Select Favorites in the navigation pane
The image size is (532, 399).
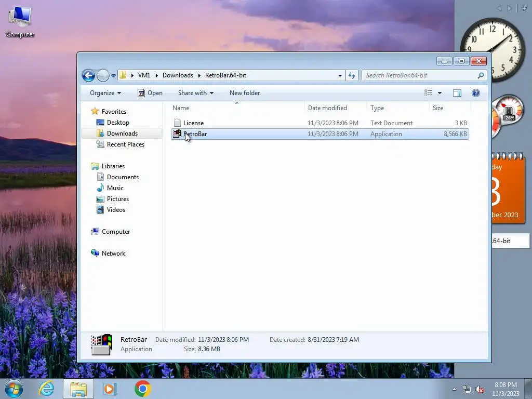(x=114, y=112)
